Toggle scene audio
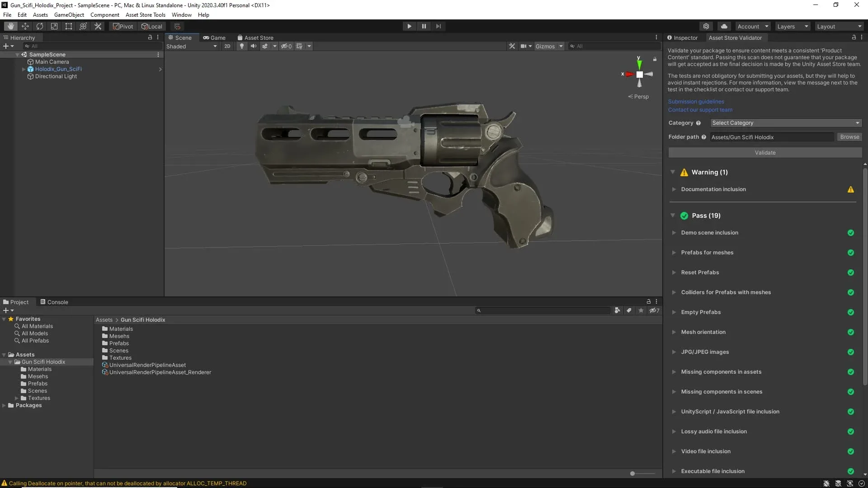Screen dimensions: 868x488 (254, 46)
